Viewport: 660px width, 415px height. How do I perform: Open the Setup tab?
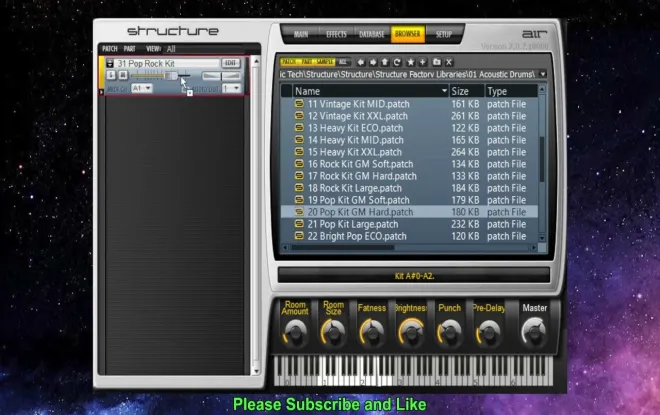point(443,35)
